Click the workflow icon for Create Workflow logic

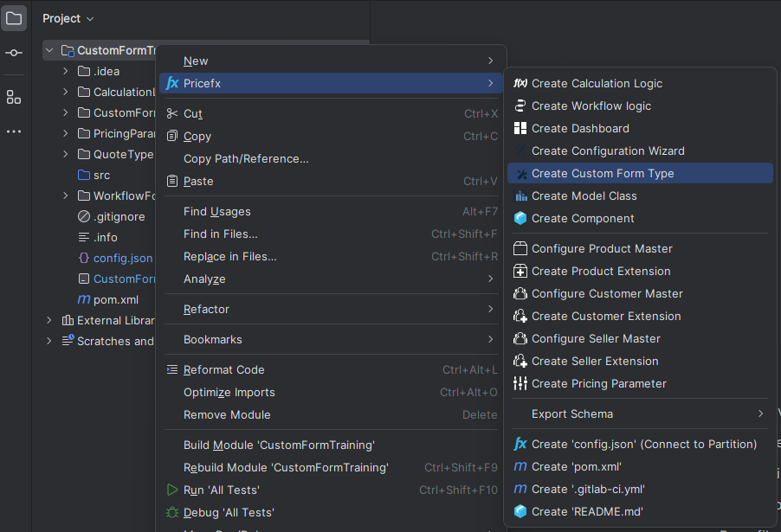tap(520, 106)
